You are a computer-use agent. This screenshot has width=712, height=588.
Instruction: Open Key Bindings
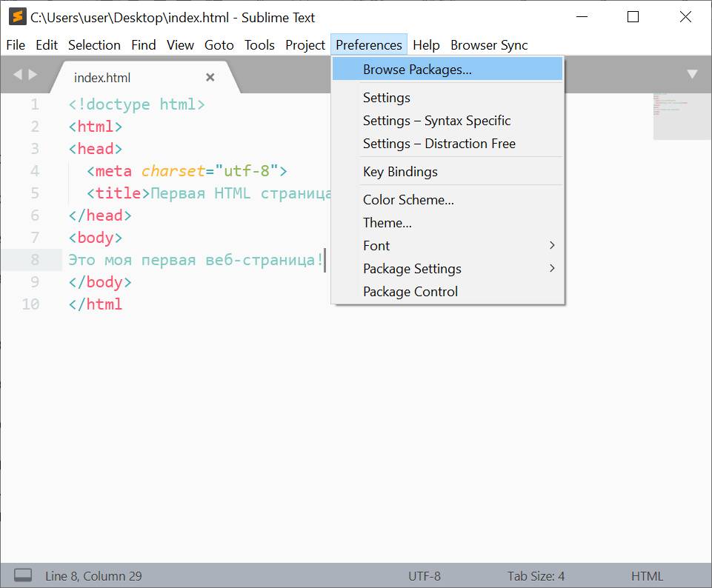[400, 172]
